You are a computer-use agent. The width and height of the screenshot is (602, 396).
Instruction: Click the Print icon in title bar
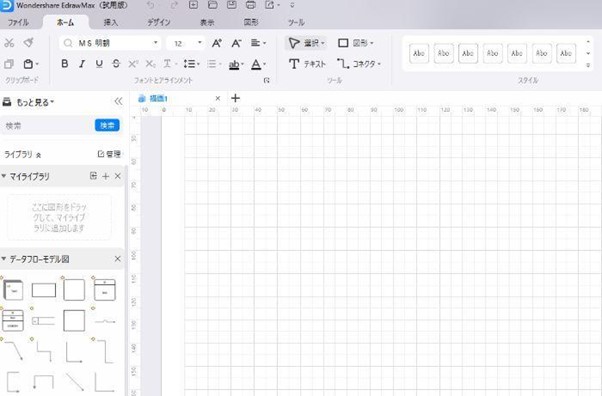coord(250,5)
